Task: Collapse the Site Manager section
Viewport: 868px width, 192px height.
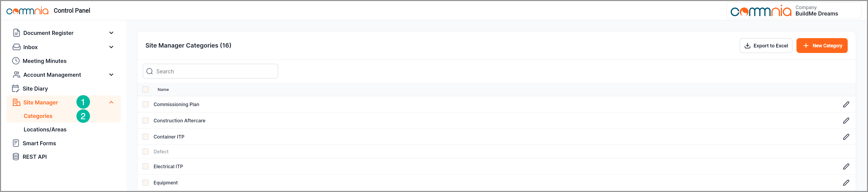Action: pyautogui.click(x=111, y=102)
